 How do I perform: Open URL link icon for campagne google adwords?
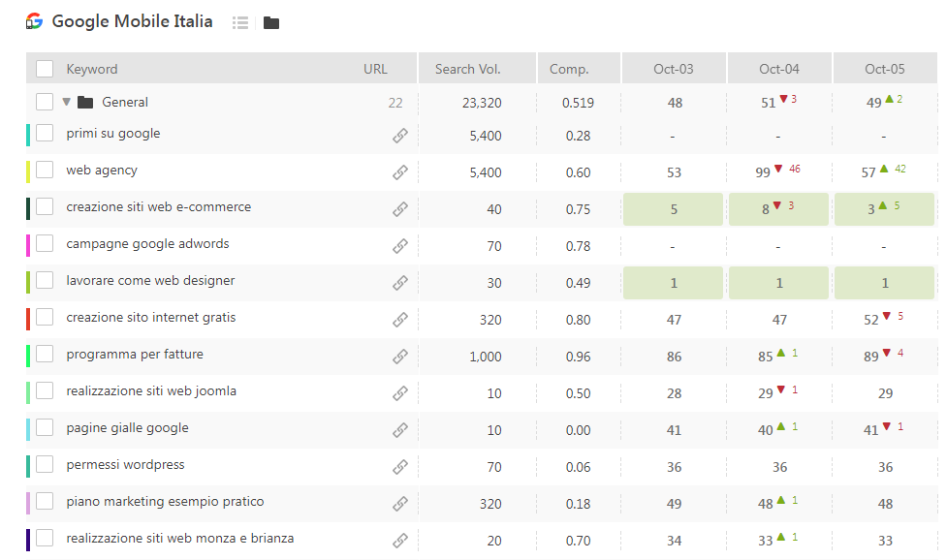tap(399, 246)
